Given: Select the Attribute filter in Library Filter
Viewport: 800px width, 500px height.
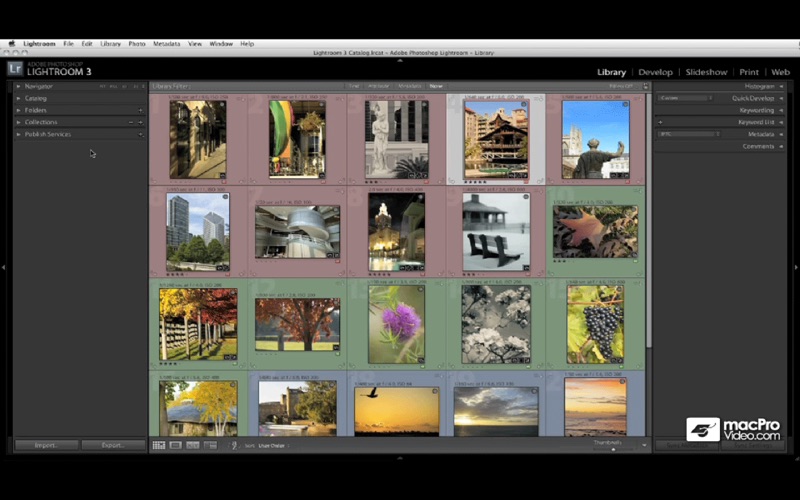Looking at the screenshot, I should pyautogui.click(x=379, y=86).
